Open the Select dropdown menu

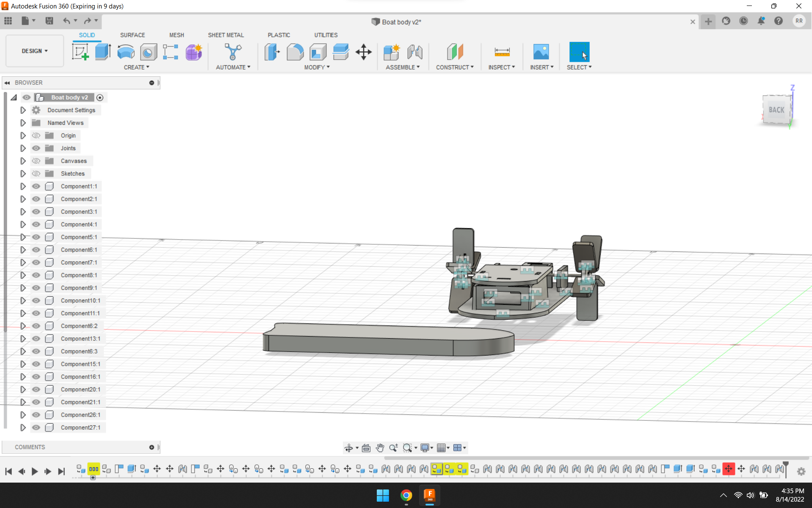tap(579, 67)
